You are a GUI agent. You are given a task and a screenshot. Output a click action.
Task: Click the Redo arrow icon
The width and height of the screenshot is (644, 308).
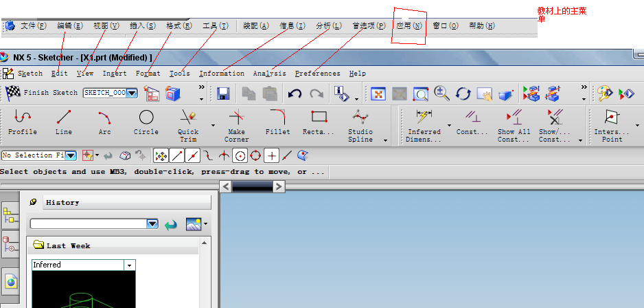pyautogui.click(x=317, y=93)
